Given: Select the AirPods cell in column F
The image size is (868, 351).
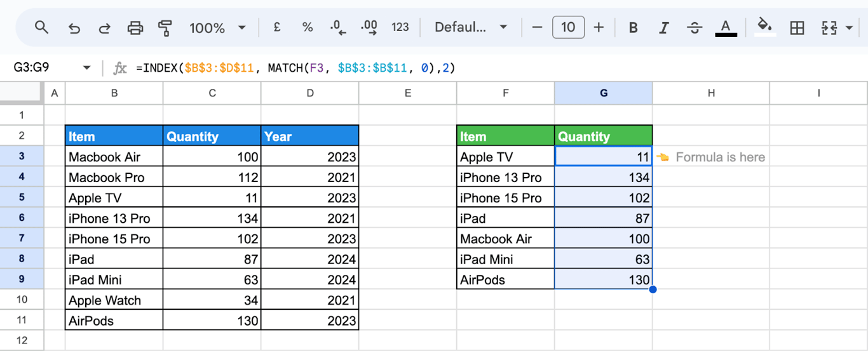Looking at the screenshot, I should pyautogui.click(x=506, y=279).
